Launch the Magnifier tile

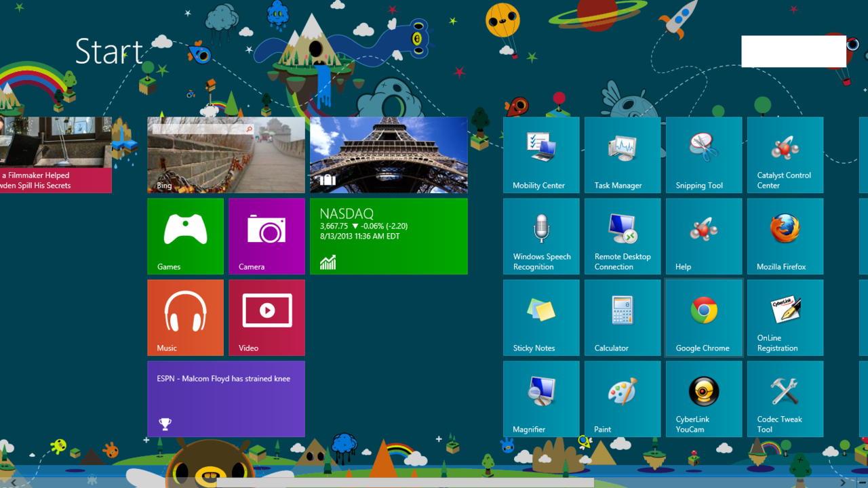[541, 399]
